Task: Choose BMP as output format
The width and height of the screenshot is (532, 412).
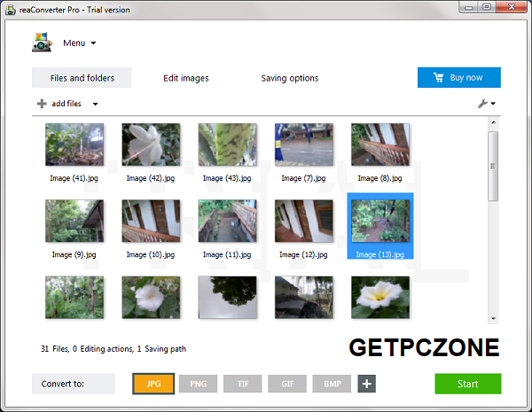Action: coord(332,384)
